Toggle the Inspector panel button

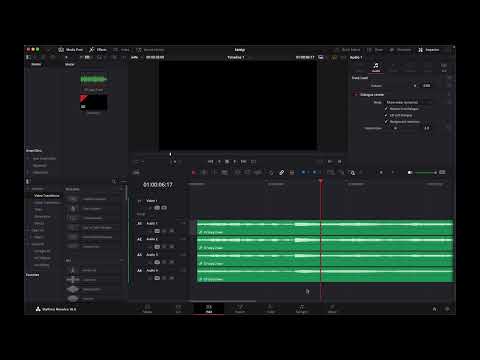tap(429, 50)
